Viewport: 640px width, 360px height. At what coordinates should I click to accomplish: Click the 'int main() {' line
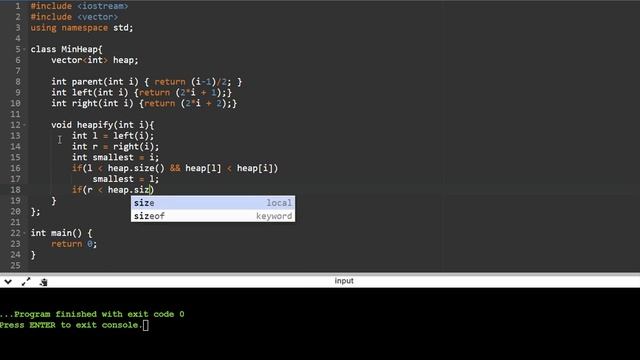(61, 233)
